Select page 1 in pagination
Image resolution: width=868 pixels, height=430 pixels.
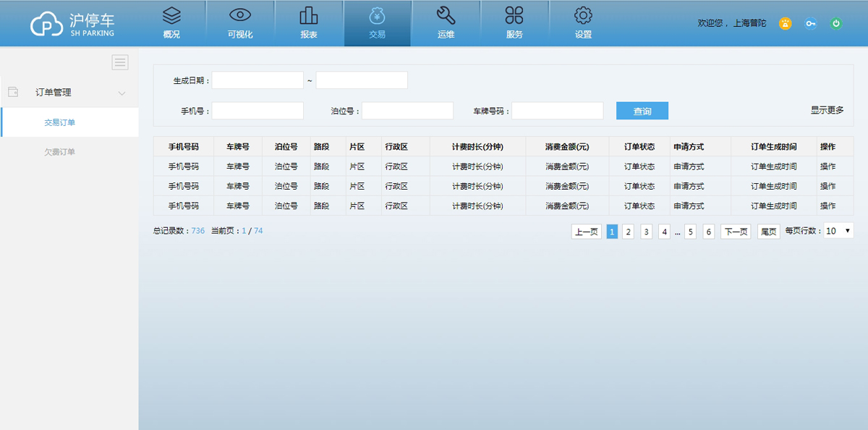[x=612, y=232]
